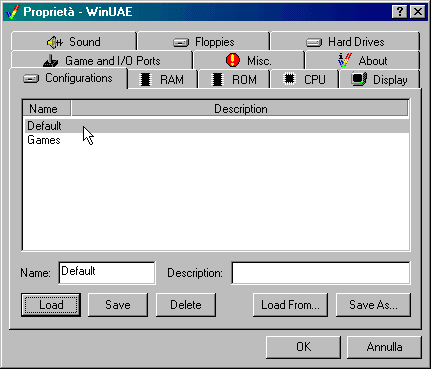431x369 pixels.
Task: Click the checkmark icon on About tab
Action: point(345,60)
